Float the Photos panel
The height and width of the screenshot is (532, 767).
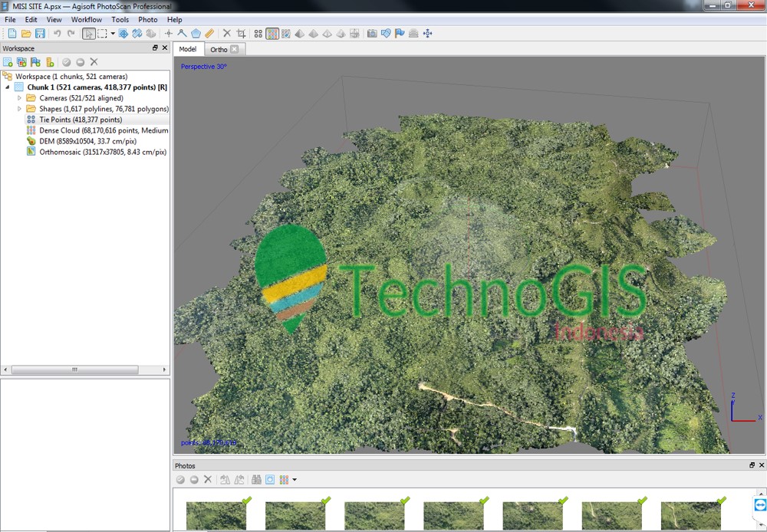(x=752, y=465)
